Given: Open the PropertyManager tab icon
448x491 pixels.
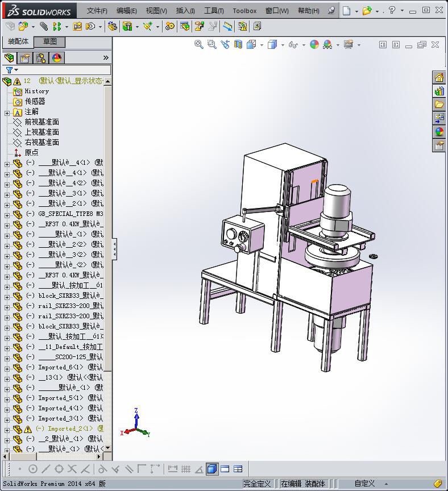Looking at the screenshot, I should point(25,58).
